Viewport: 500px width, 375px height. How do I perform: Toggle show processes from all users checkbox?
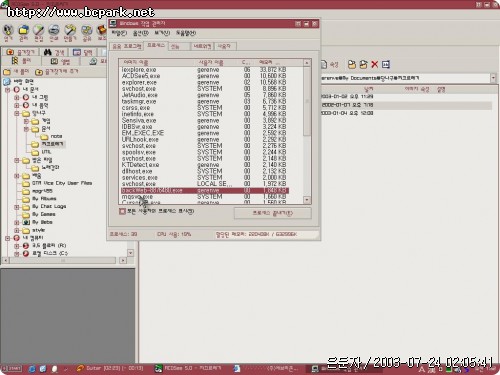[122, 211]
